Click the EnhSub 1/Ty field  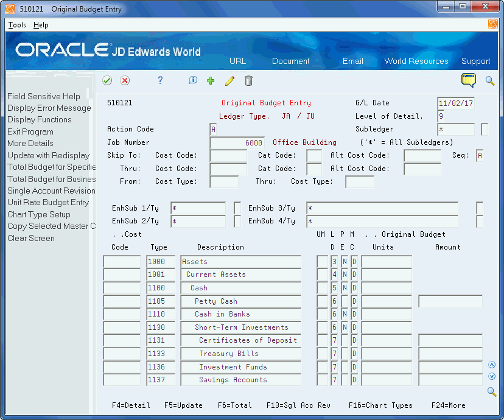(198, 208)
